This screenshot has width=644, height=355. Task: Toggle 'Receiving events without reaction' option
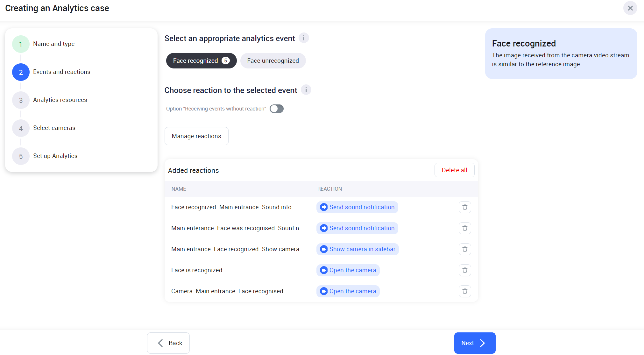[x=276, y=109]
